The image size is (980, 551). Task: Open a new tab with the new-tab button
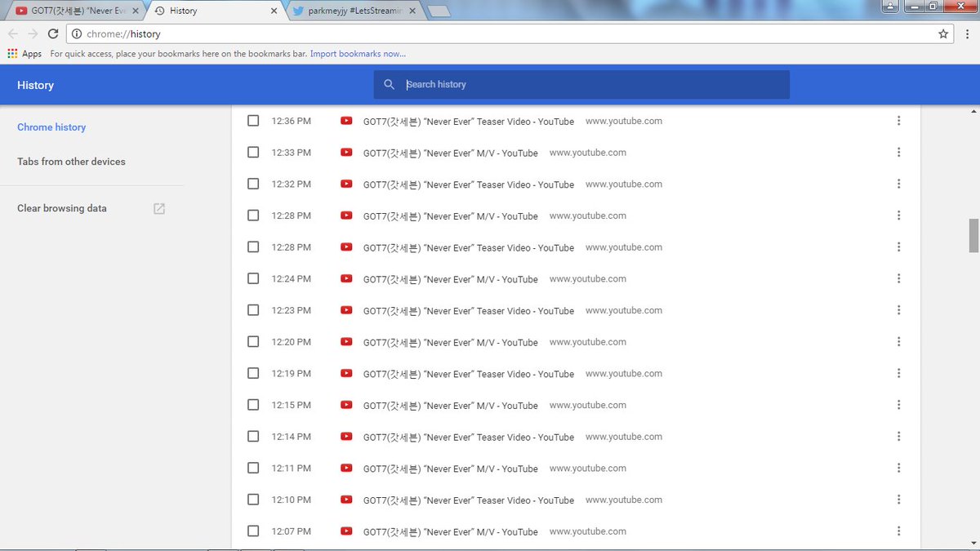439,11
